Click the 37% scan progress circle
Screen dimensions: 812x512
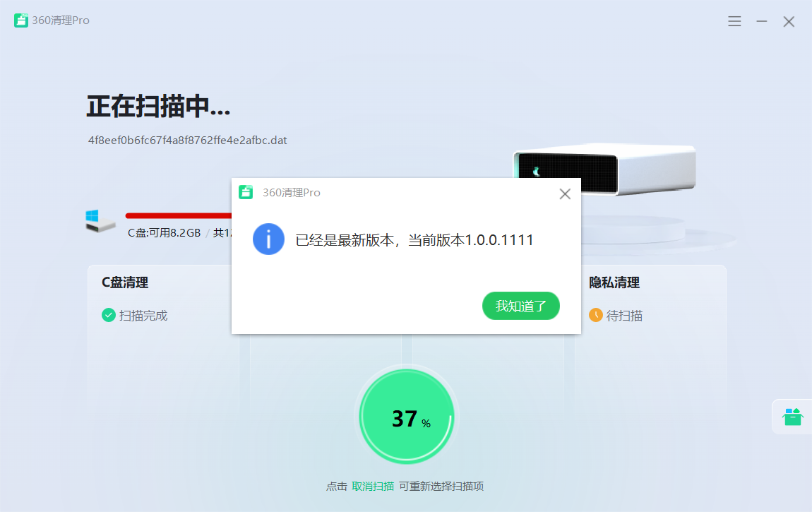click(407, 417)
